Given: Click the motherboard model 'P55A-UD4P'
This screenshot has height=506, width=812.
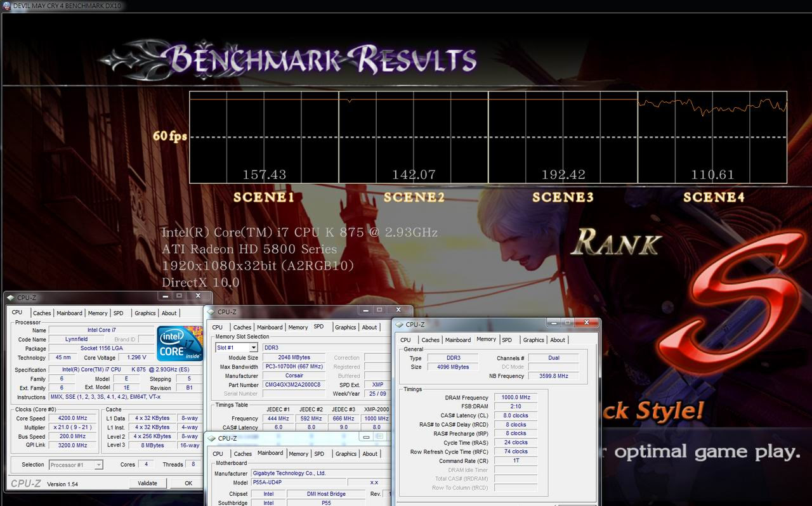Looking at the screenshot, I should (x=298, y=483).
